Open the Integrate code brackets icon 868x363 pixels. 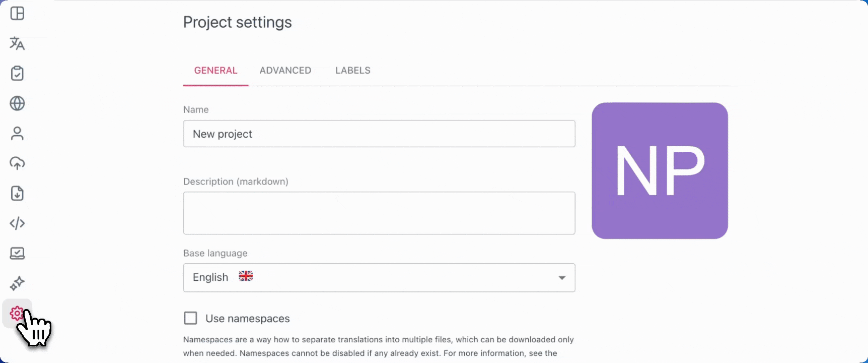coord(17,223)
